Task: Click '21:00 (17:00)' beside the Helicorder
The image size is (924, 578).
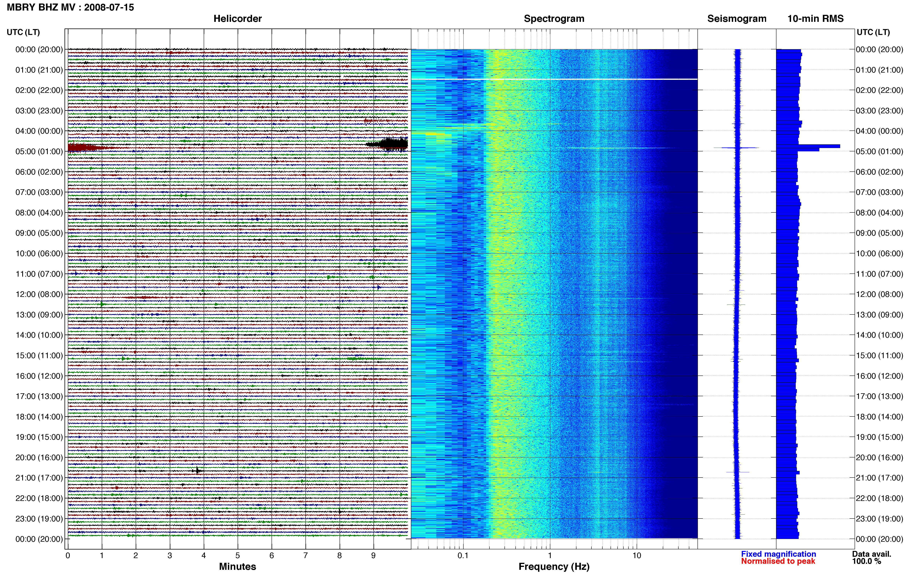Action: (x=39, y=478)
